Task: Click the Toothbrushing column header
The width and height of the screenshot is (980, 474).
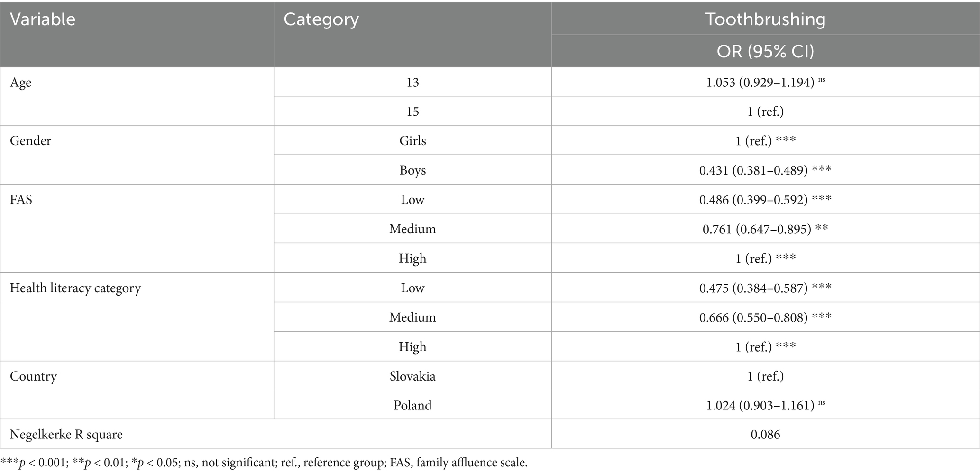Action: point(765,19)
